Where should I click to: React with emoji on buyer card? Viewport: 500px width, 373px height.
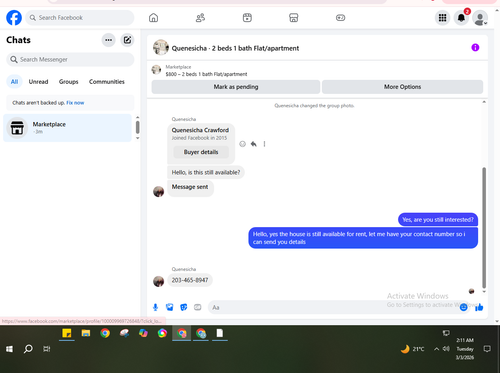pyautogui.click(x=243, y=144)
